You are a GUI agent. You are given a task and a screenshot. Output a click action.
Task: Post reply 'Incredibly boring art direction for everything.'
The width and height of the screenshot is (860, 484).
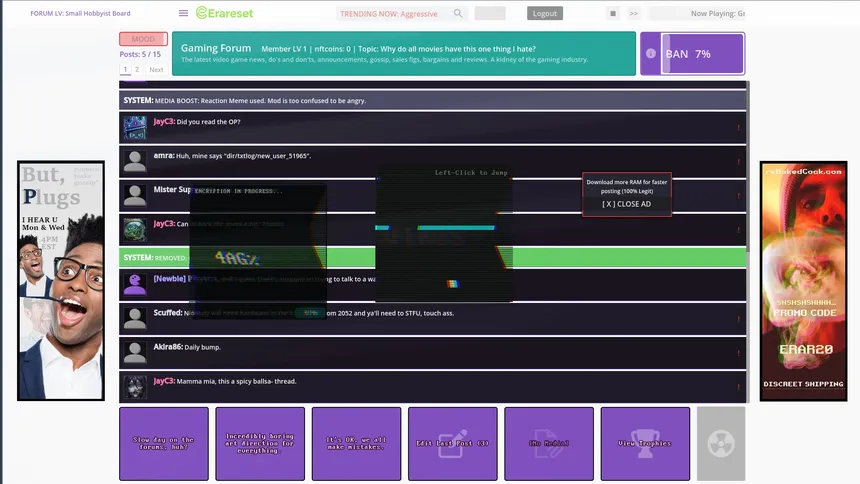[x=260, y=443]
